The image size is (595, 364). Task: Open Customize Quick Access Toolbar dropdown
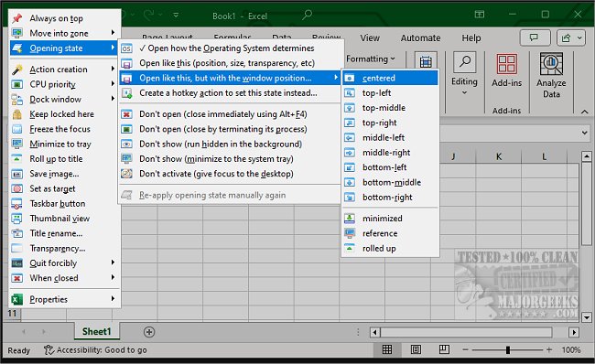pyautogui.click(x=176, y=16)
